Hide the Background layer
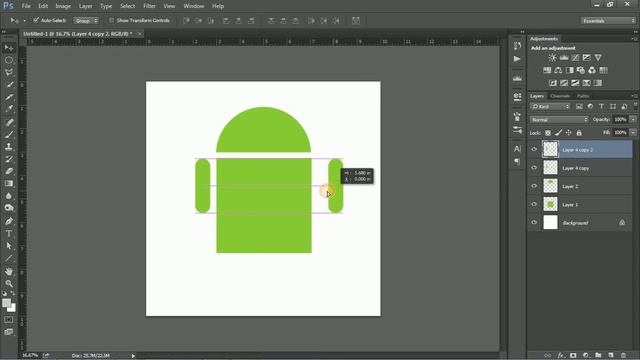Image resolution: width=640 pixels, height=360 pixels. pyautogui.click(x=534, y=222)
